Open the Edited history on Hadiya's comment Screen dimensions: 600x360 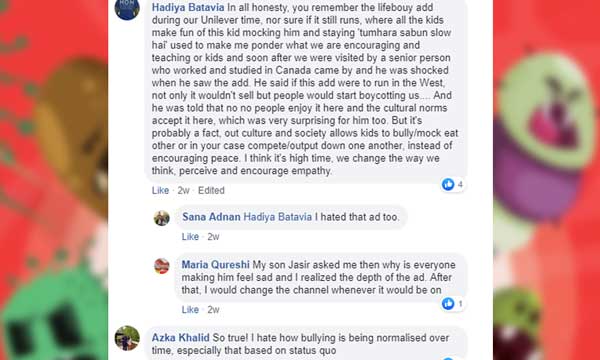click(211, 191)
